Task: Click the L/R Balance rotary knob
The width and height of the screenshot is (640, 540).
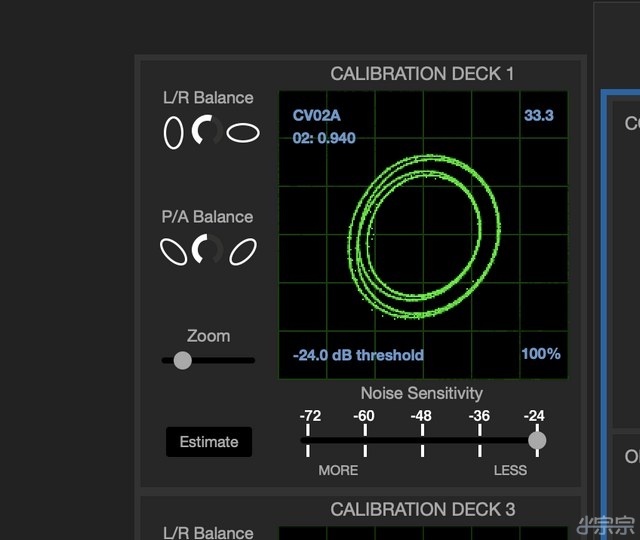Action: point(207,131)
